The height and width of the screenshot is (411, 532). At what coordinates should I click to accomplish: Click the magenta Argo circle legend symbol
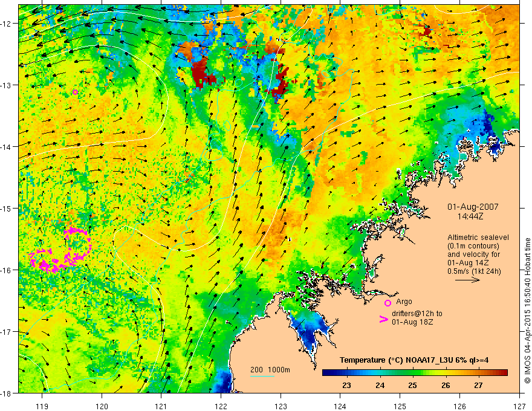pyautogui.click(x=388, y=303)
